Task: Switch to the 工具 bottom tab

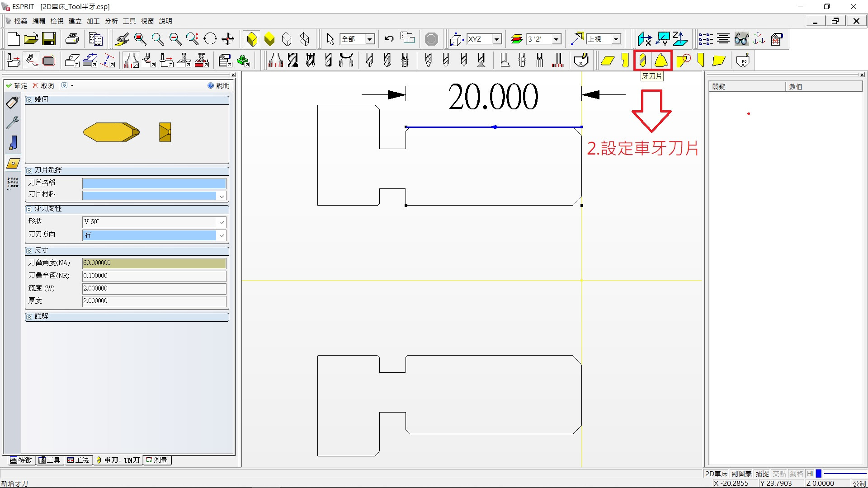Action: [x=50, y=460]
